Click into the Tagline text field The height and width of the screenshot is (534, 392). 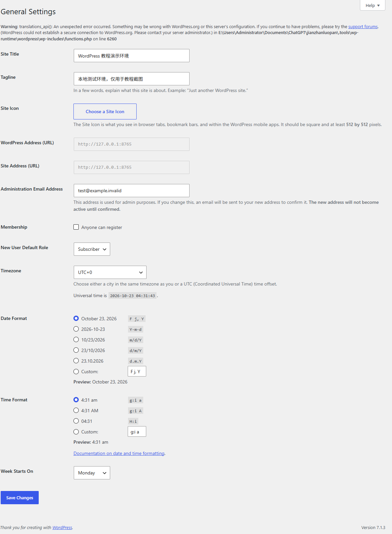point(132,79)
